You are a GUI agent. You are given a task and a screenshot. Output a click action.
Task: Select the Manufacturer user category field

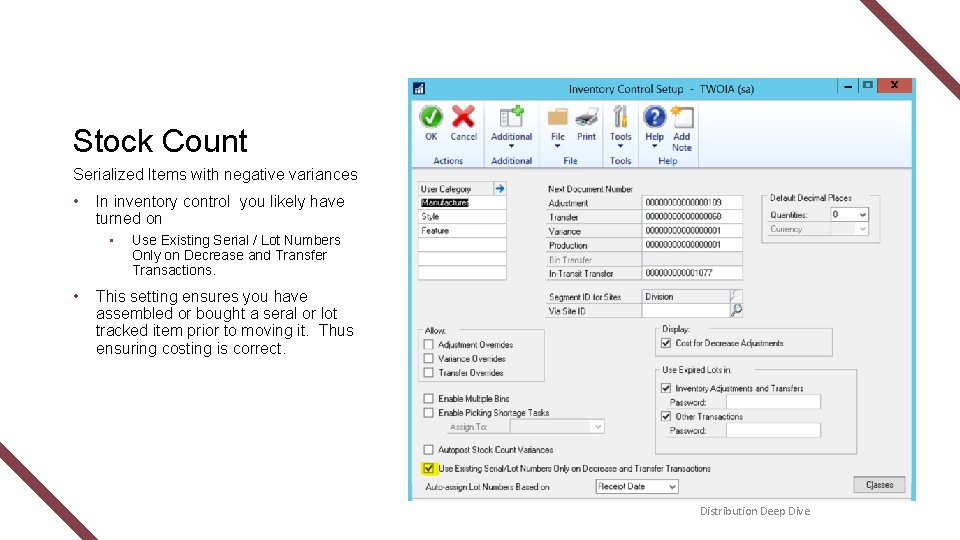click(x=462, y=203)
